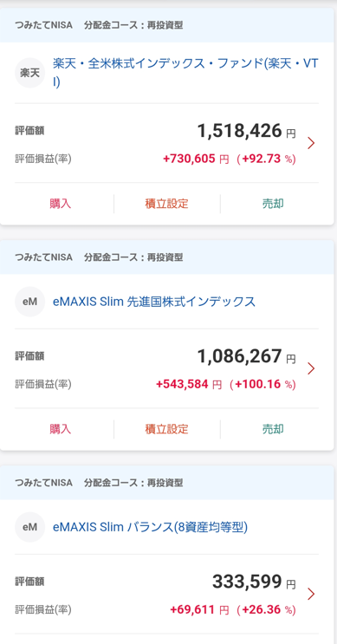Viewport: 337px width, 644px height.
Task: Tap 売却 for the 楽天・VTI fund
Action: 273,204
